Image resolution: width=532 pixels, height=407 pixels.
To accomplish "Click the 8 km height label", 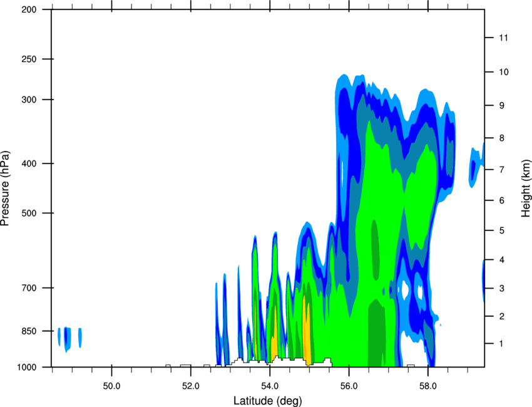I will (501, 138).
